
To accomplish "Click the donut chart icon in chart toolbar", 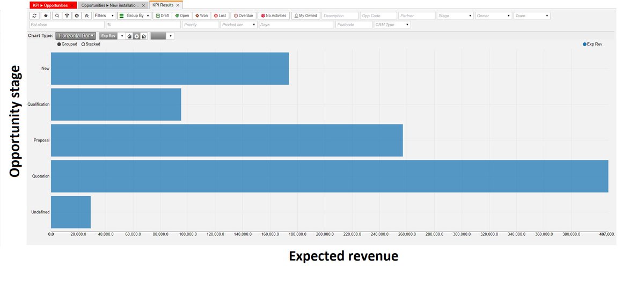I will [x=136, y=36].
